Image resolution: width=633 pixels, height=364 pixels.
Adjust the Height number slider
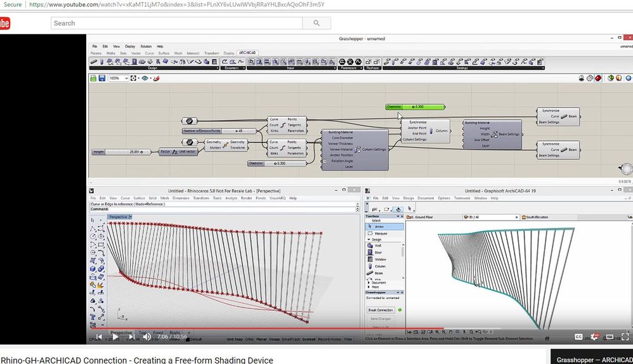point(122,152)
